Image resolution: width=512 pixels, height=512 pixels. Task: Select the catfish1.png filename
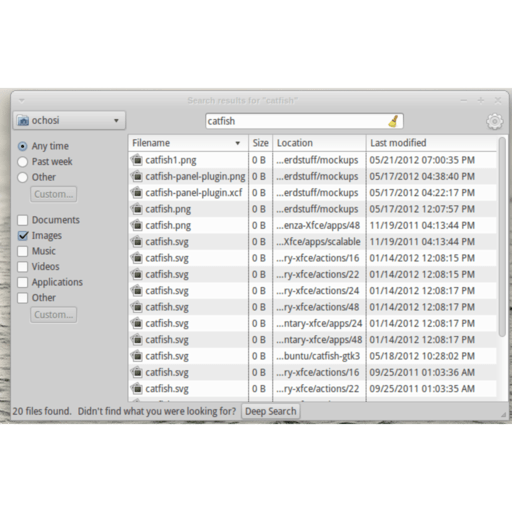pos(171,160)
